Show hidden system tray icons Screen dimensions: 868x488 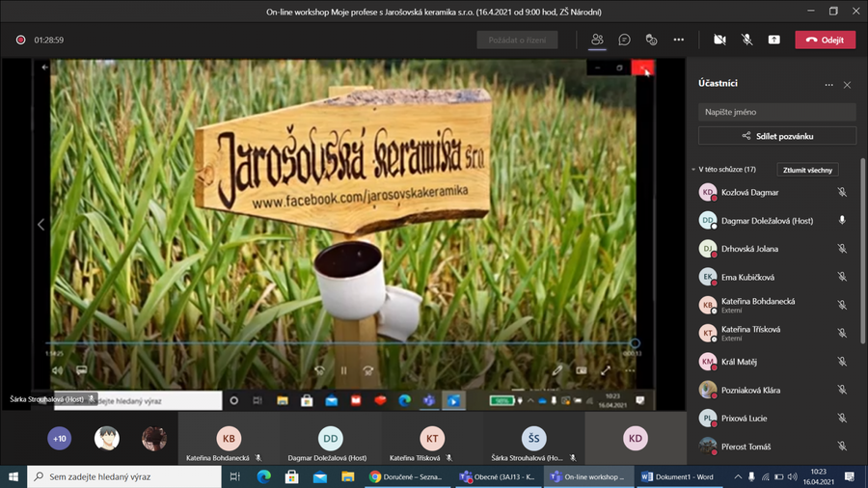click(x=738, y=476)
